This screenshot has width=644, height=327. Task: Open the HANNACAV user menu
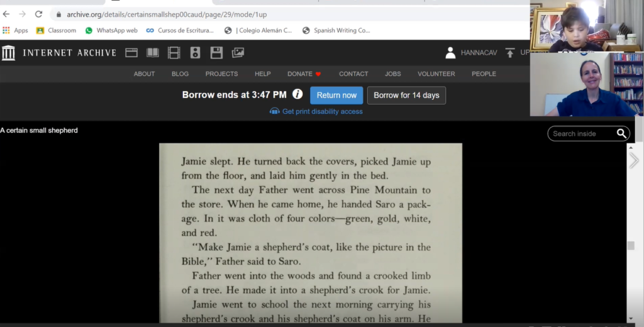[x=470, y=53]
